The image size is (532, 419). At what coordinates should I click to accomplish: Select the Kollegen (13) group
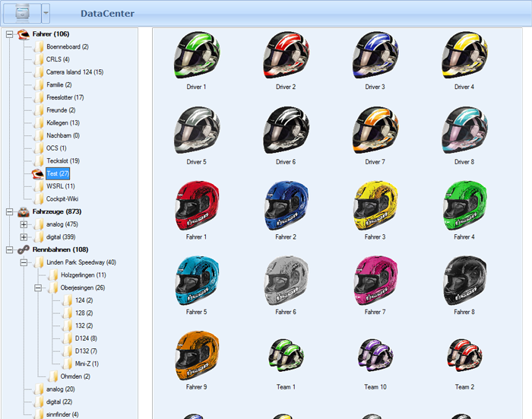click(x=63, y=123)
